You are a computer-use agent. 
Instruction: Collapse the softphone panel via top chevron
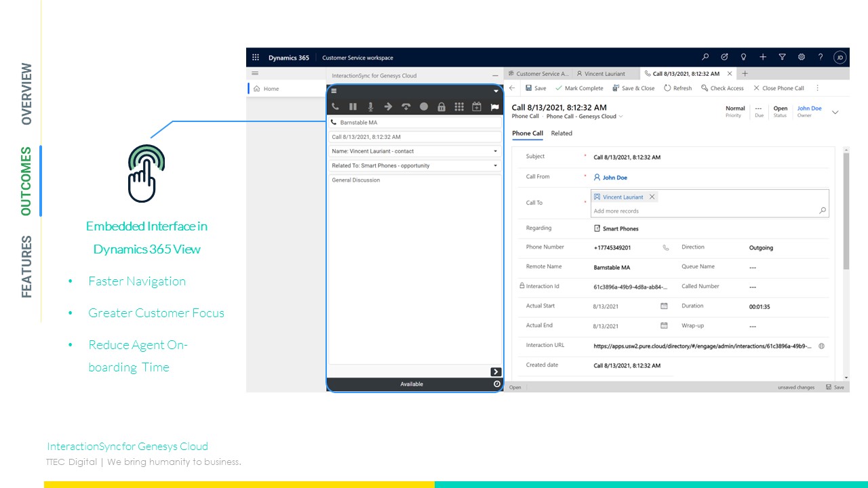pyautogui.click(x=496, y=91)
